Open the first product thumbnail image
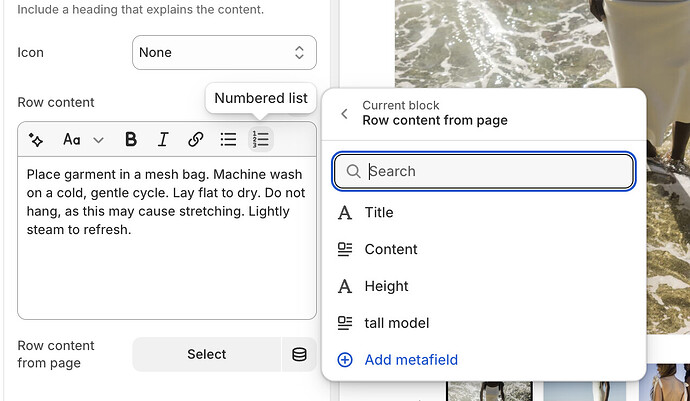Screen dimensions: 690x401 [x=489, y=391]
